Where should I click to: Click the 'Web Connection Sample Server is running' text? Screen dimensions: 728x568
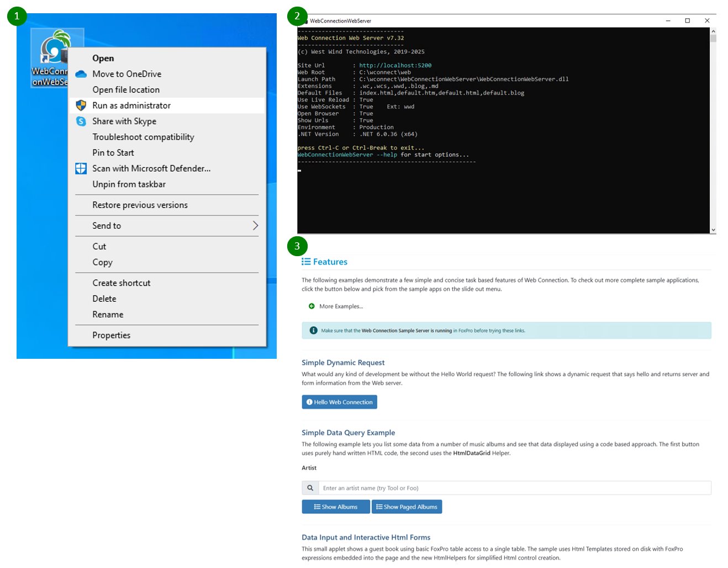pos(407,331)
